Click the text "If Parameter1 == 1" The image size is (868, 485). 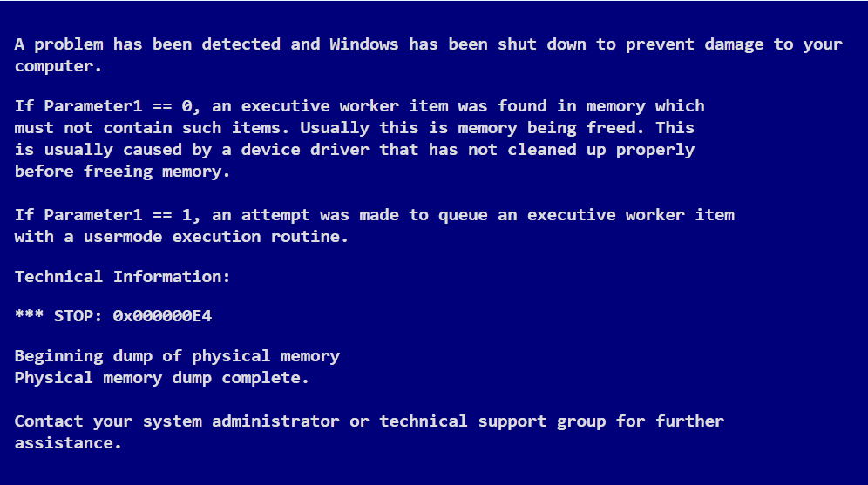pos(103,215)
